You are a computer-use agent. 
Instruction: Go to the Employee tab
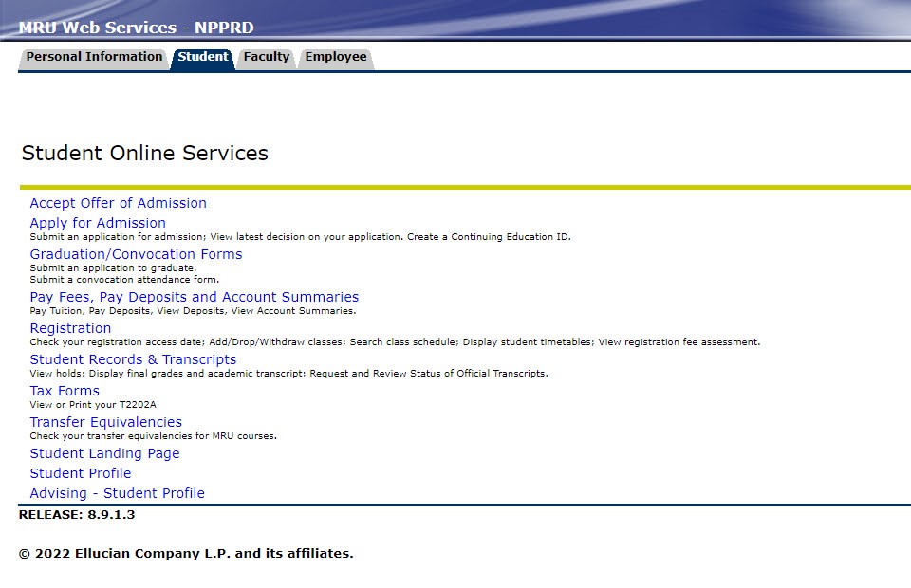(336, 57)
